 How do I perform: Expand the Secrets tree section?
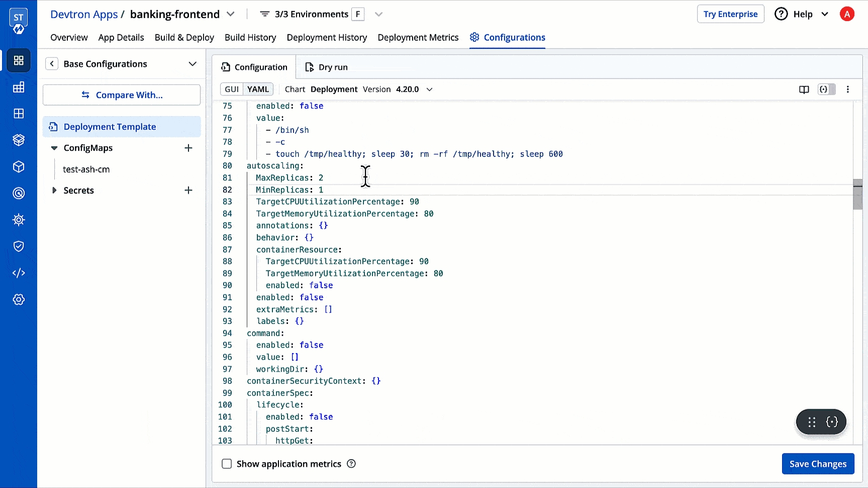(54, 190)
